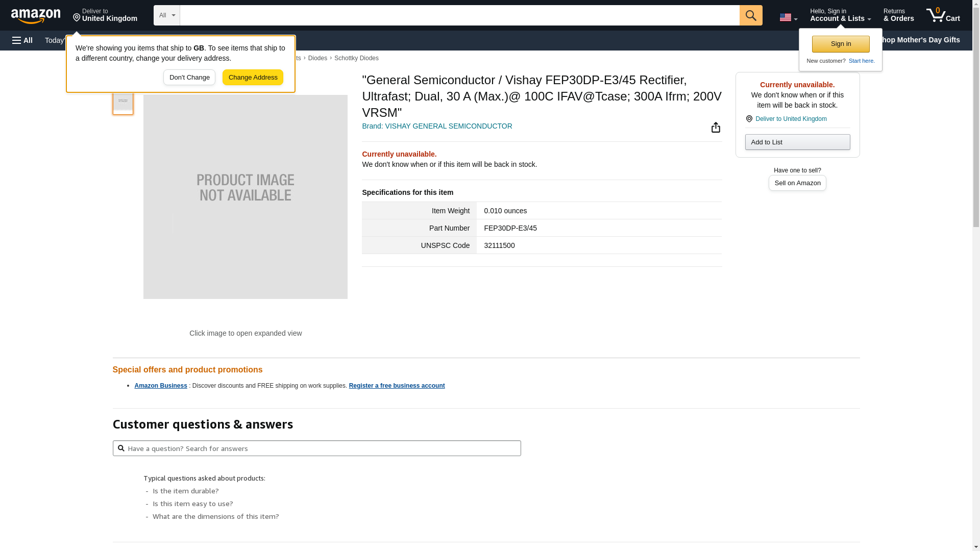980x551 pixels.
Task: Click the Sell on Amazon button
Action: pos(797,183)
